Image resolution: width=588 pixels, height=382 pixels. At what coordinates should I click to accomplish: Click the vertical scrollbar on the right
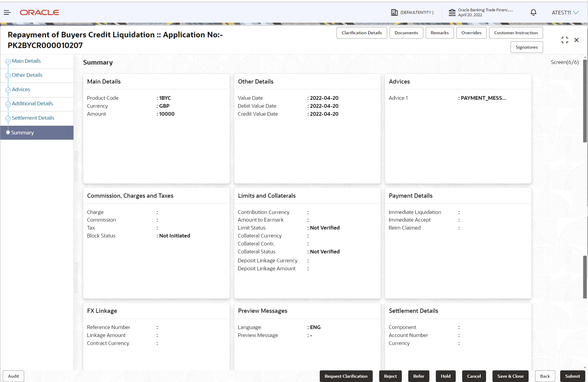[x=585, y=101]
